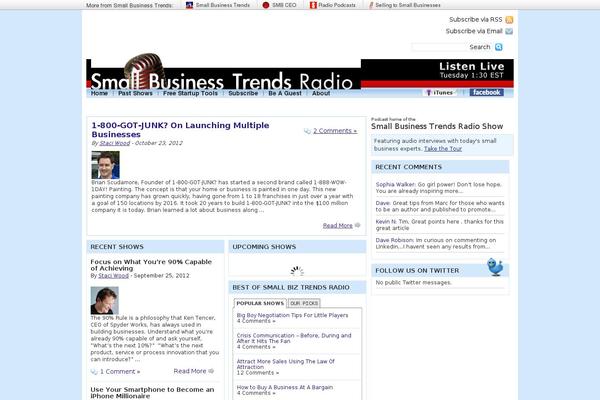600x400 pixels.
Task: Click the Take the Tour link
Action: tap(443, 149)
